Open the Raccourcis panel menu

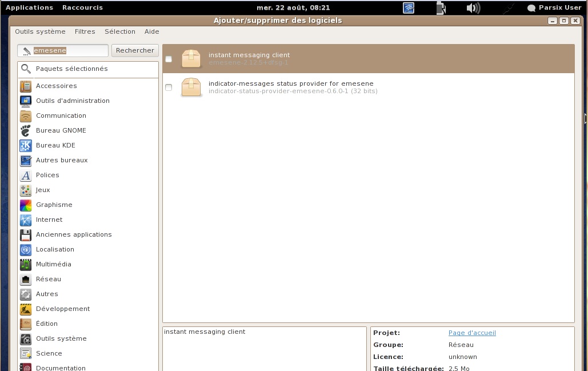82,7
